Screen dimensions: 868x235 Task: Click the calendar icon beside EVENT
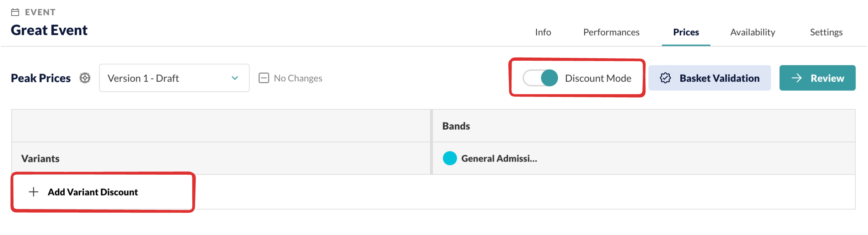pos(15,12)
